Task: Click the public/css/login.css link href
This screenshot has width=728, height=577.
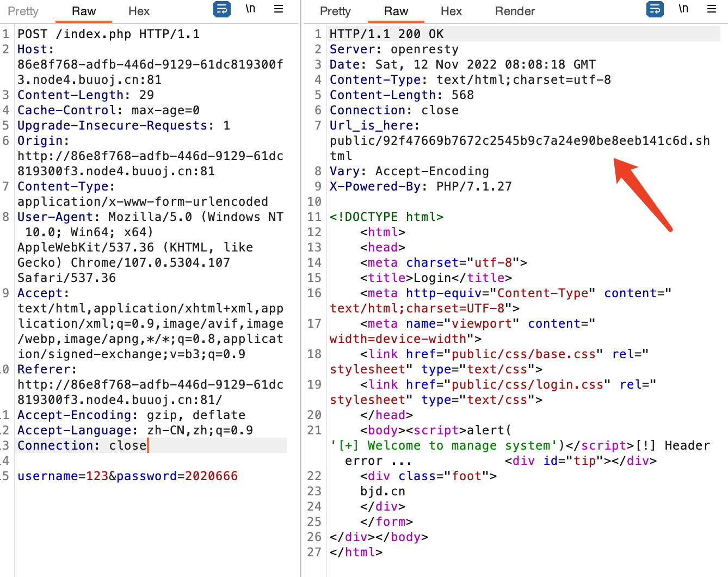Action: pyautogui.click(x=528, y=384)
